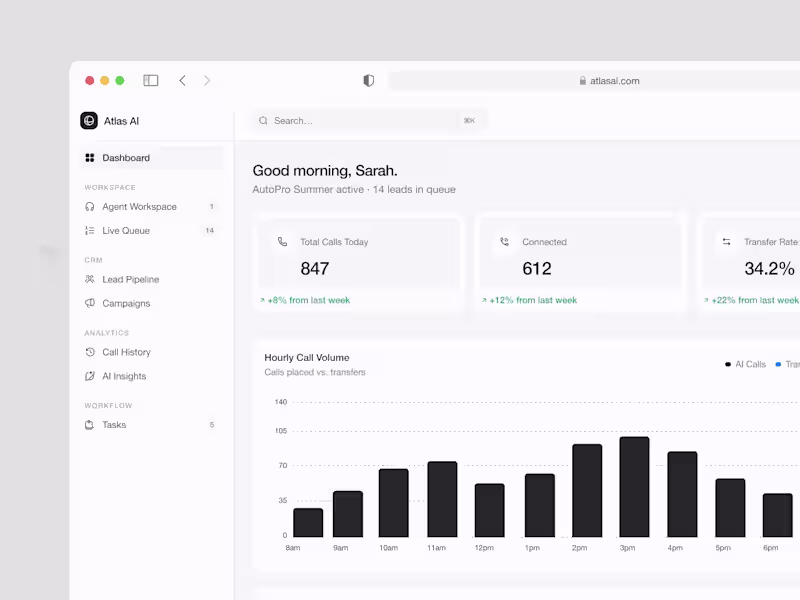
Task: Click '+22% from last week' text
Action: coord(755,300)
